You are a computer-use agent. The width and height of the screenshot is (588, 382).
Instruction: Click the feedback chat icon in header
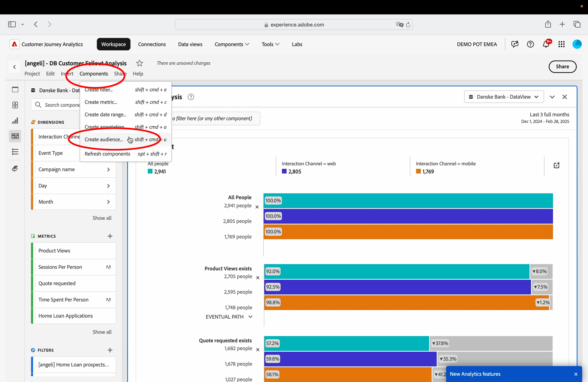515,44
